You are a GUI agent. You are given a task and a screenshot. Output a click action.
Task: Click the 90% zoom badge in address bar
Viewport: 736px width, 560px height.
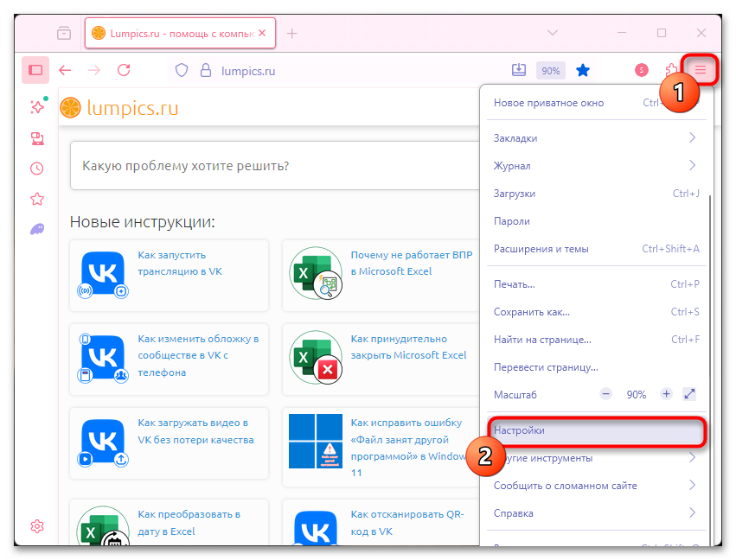pyautogui.click(x=550, y=70)
